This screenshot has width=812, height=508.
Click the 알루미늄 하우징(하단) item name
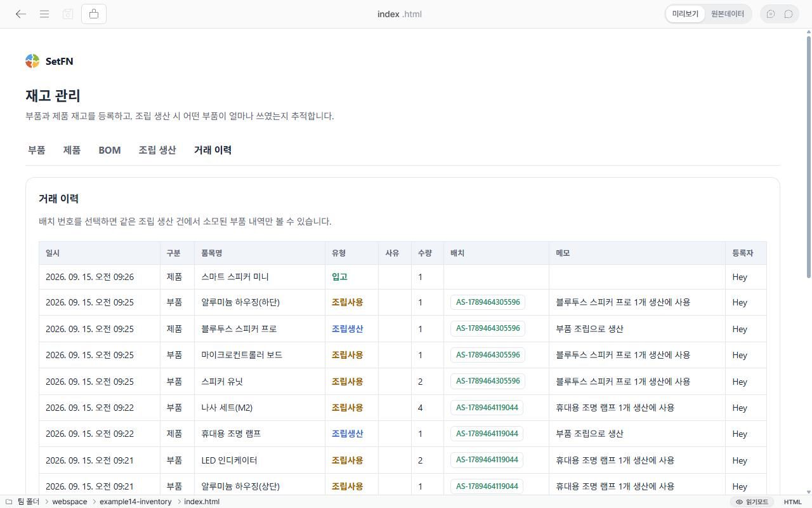click(x=240, y=302)
